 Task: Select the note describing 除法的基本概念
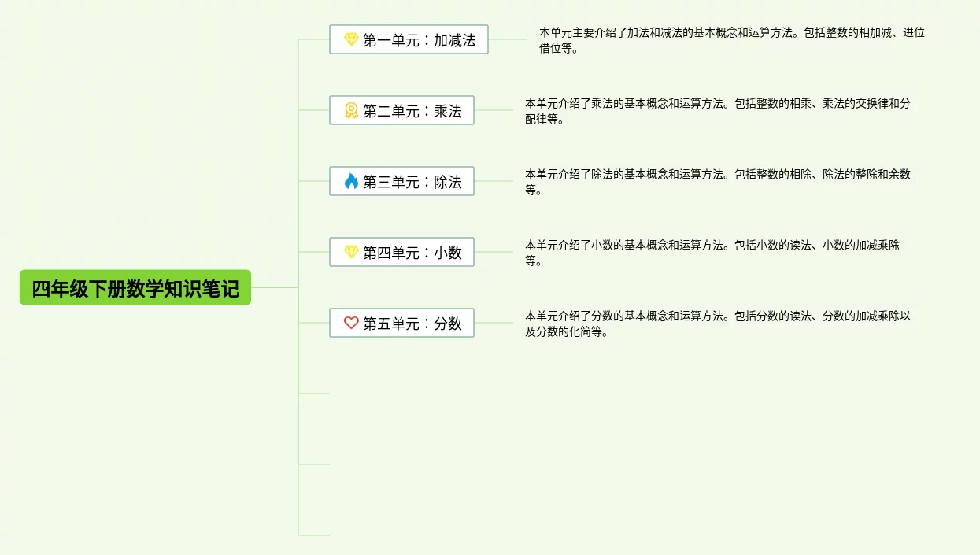tap(718, 182)
